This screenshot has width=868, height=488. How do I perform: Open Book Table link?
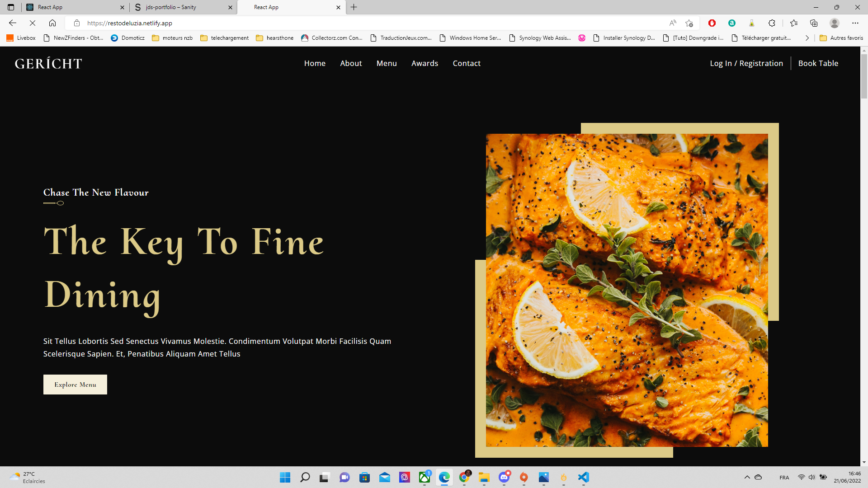[x=818, y=63]
